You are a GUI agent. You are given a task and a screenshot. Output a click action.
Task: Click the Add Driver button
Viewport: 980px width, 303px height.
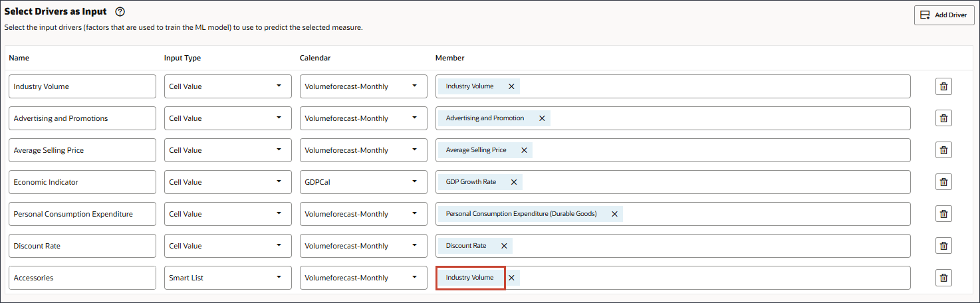[x=944, y=15]
